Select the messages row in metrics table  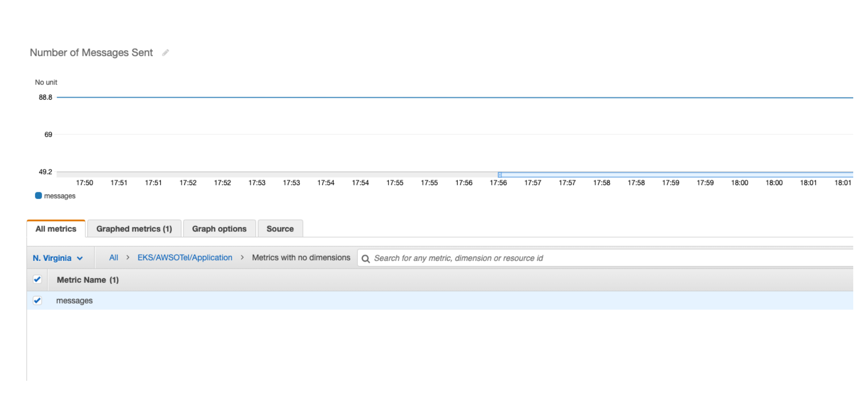pyautogui.click(x=74, y=300)
